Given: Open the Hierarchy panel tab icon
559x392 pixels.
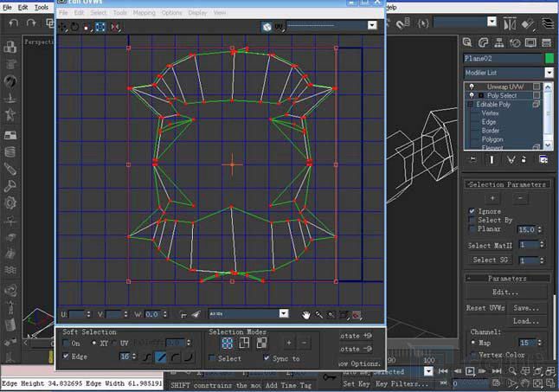Looking at the screenshot, I should 499,42.
